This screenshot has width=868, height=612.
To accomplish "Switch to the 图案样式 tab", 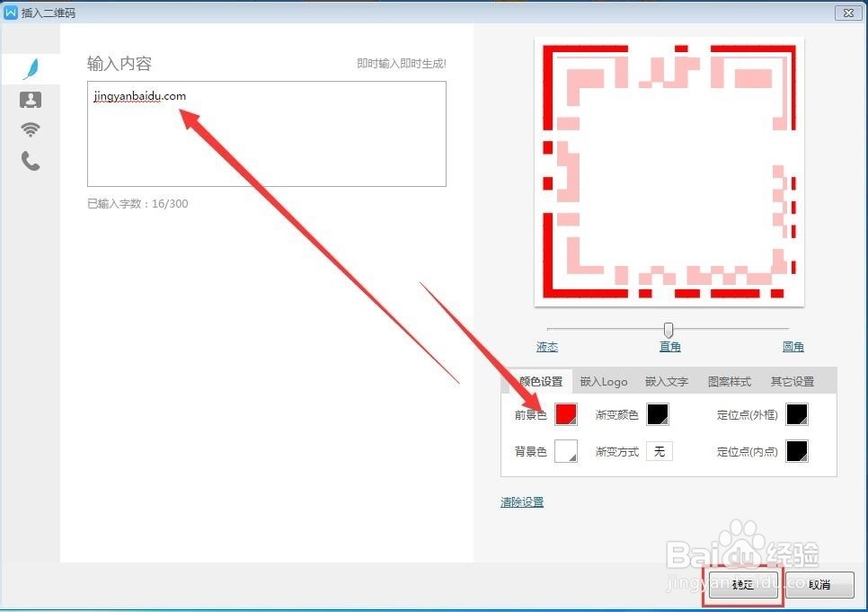I will coord(729,381).
